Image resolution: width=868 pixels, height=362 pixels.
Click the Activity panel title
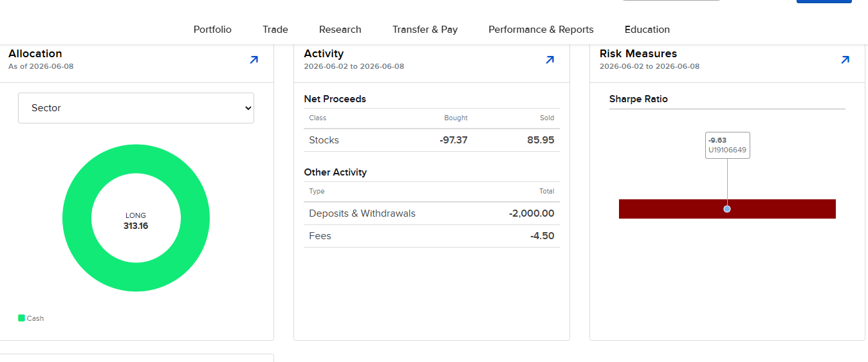click(x=324, y=53)
